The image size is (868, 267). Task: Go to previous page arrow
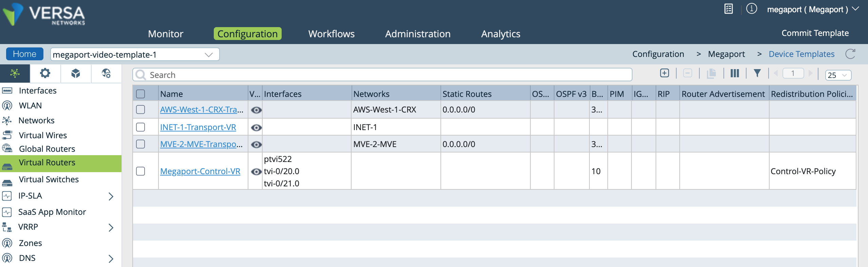tap(775, 73)
